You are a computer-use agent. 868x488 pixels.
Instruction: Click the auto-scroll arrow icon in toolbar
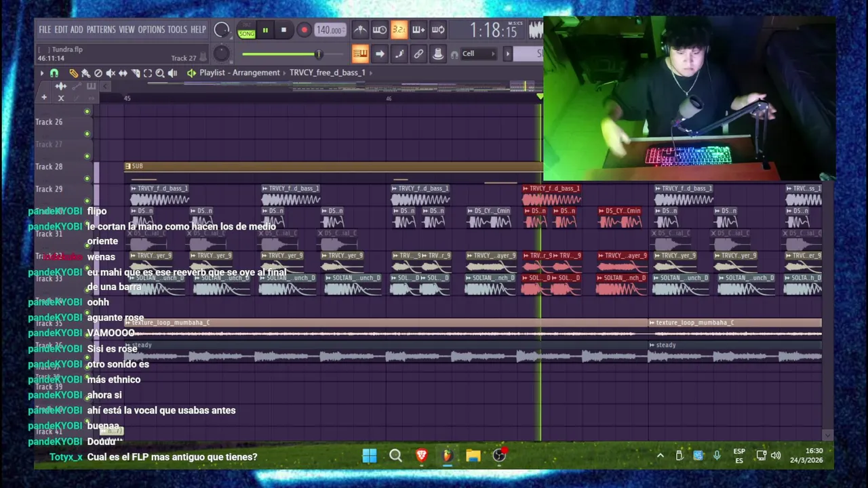[x=380, y=54]
